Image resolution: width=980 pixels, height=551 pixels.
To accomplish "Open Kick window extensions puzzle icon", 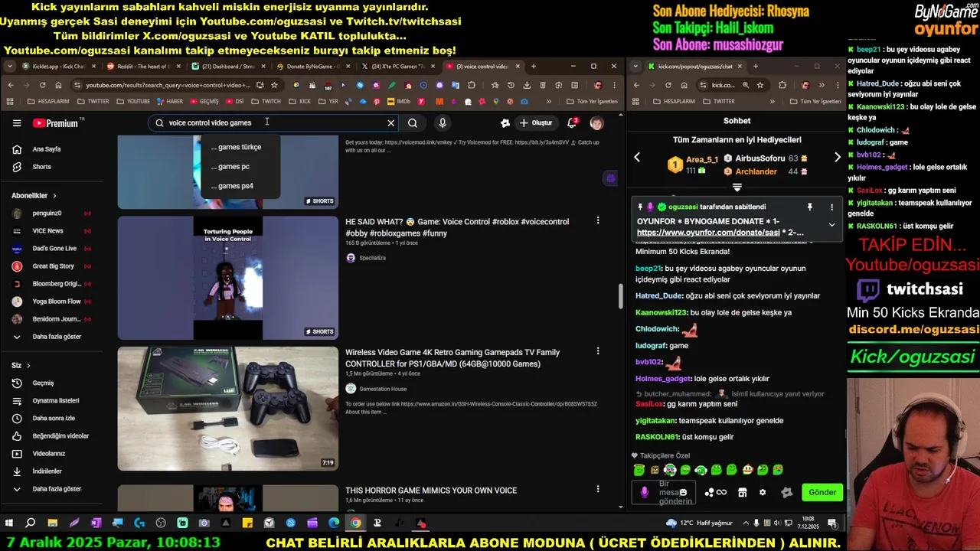I will [x=782, y=85].
